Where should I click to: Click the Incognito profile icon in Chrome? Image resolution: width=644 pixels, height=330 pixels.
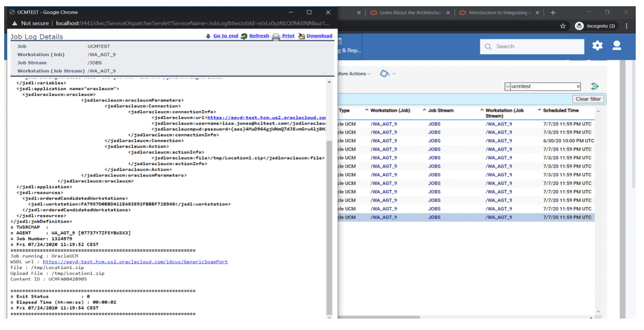(578, 25)
